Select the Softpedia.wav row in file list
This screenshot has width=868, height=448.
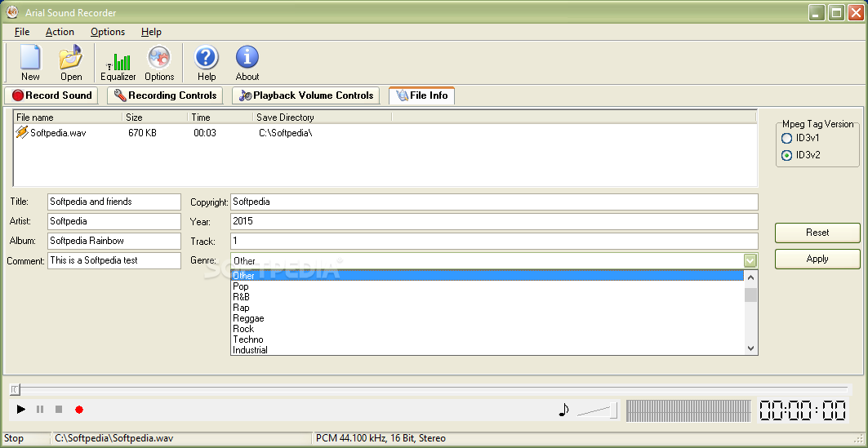click(x=385, y=133)
